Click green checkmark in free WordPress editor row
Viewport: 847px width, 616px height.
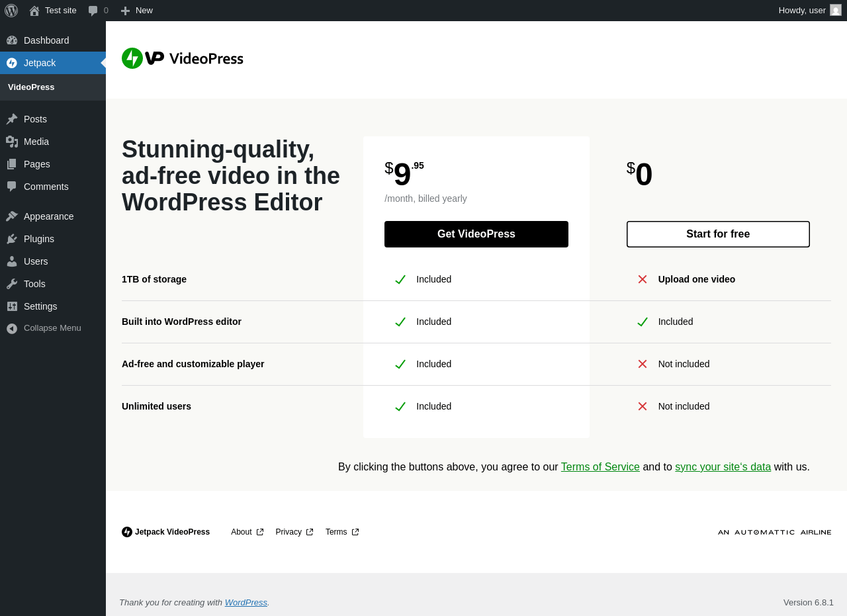(x=643, y=322)
